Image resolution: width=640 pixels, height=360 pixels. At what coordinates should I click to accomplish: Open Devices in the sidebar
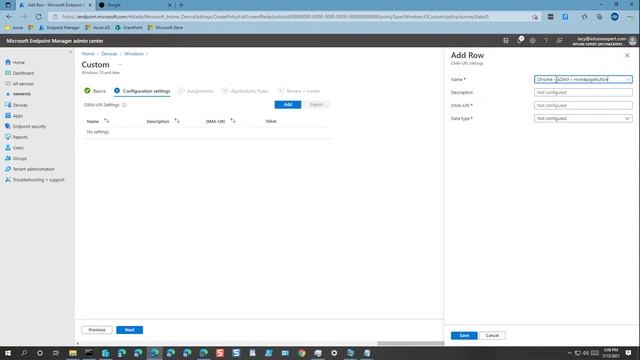coord(16,105)
